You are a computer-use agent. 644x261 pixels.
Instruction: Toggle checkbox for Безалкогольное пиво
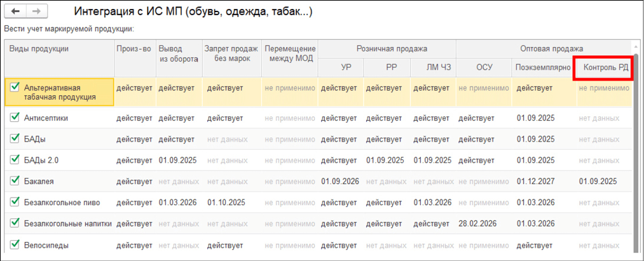coord(15,202)
